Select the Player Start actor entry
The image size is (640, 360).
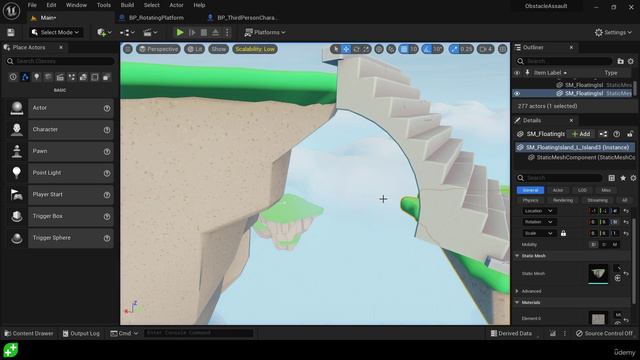coord(60,195)
